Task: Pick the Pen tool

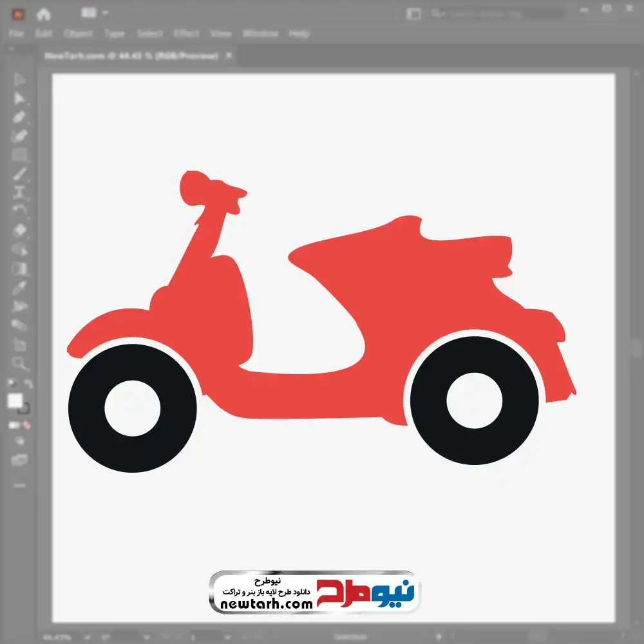Action: pos(19,117)
